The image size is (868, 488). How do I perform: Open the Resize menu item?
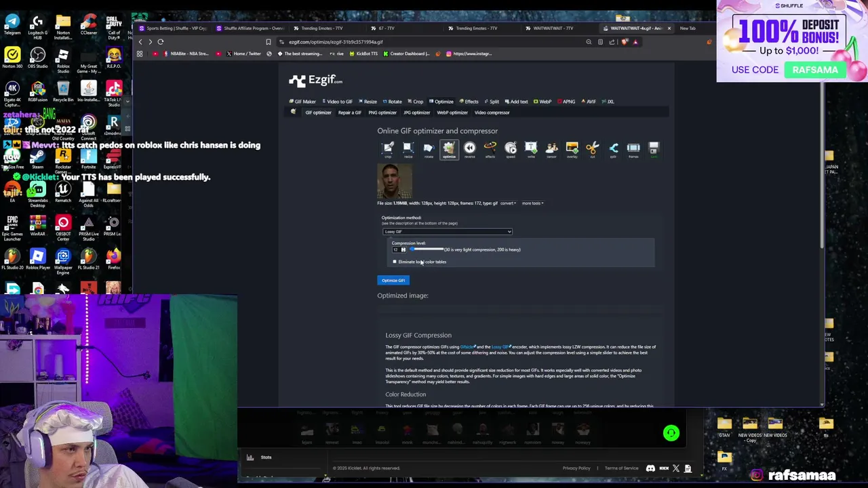click(368, 102)
